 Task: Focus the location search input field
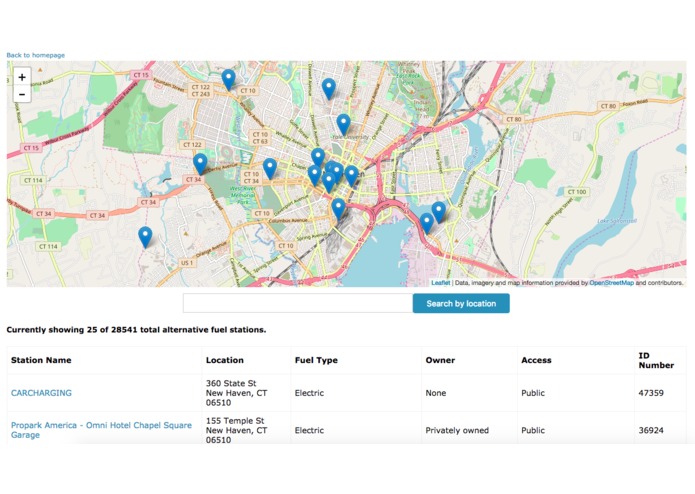pyautogui.click(x=298, y=303)
